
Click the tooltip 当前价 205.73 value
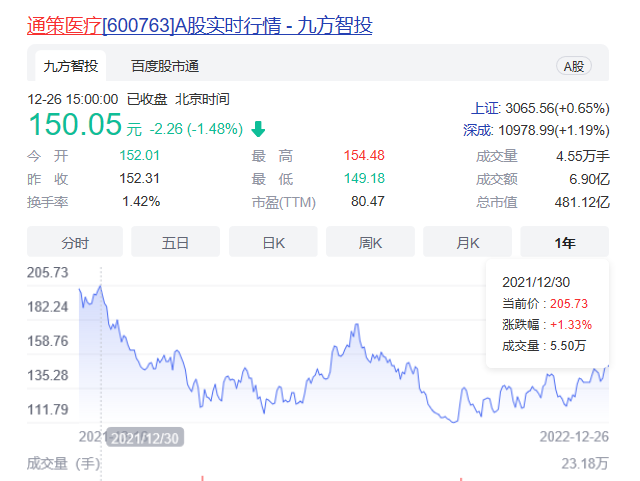[569, 304]
